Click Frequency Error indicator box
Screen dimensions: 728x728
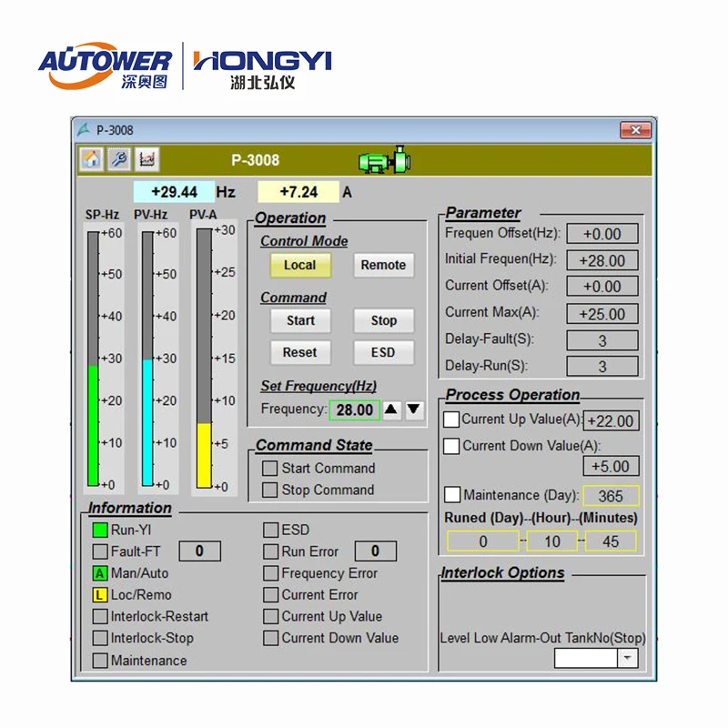(270, 573)
